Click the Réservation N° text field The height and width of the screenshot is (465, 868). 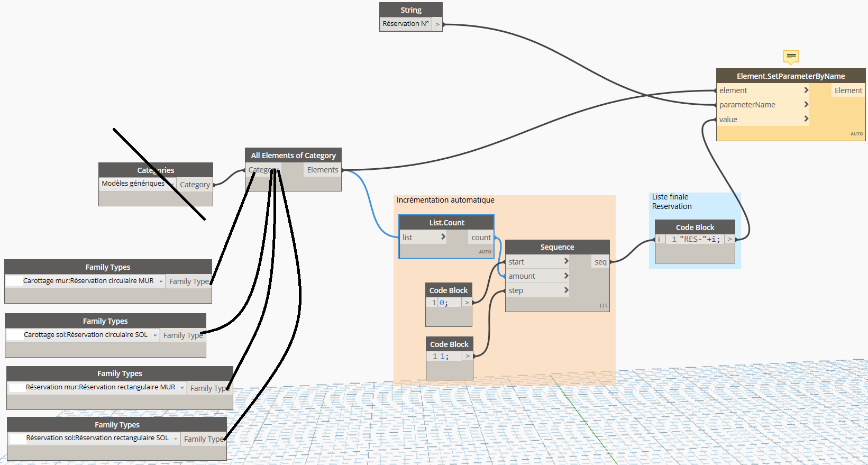coord(406,24)
